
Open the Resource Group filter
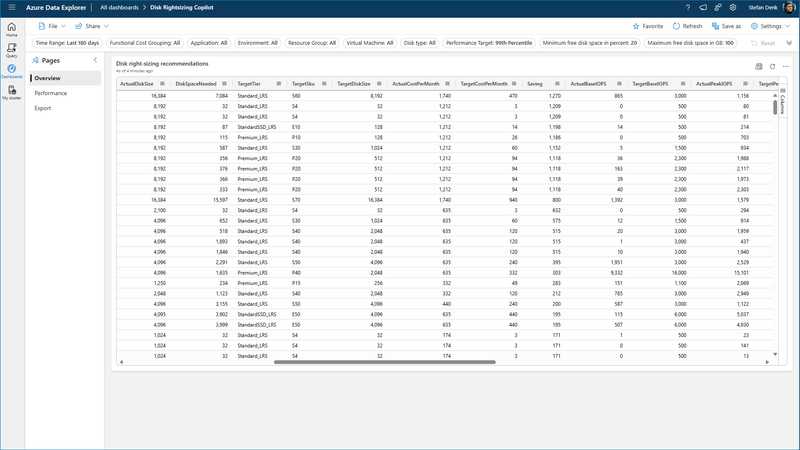pyautogui.click(x=312, y=43)
